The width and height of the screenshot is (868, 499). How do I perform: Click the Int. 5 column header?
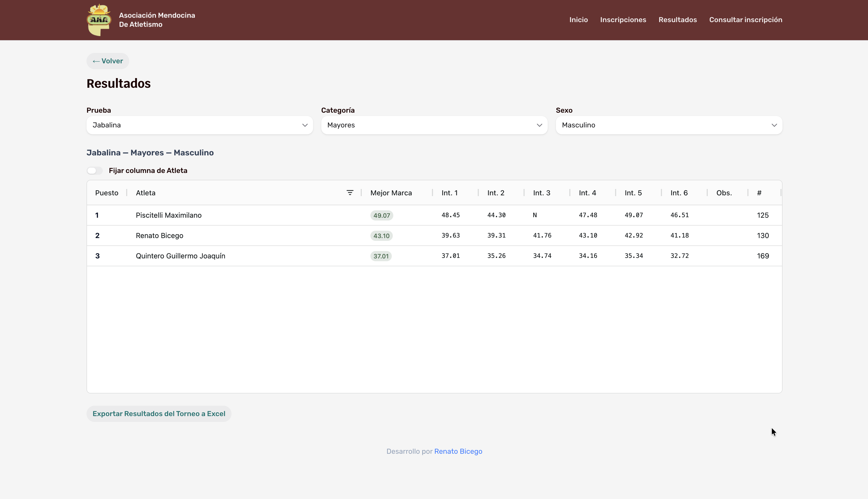pyautogui.click(x=633, y=193)
